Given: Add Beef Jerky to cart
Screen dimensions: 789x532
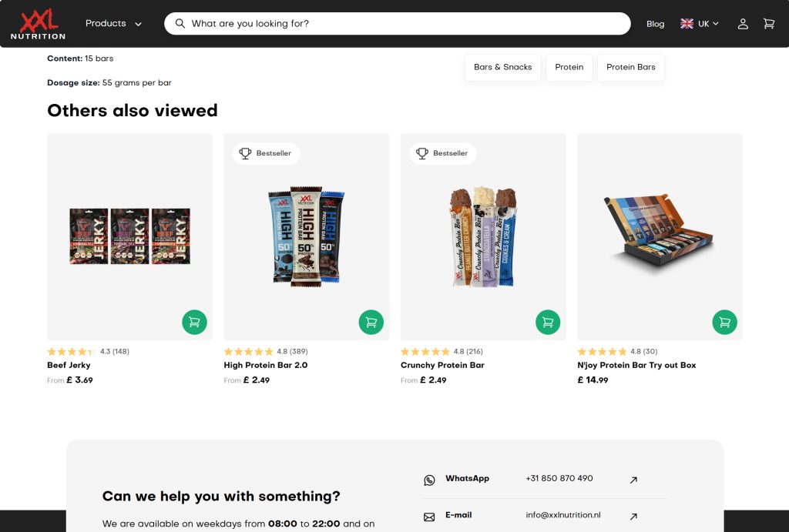Looking at the screenshot, I should click(x=194, y=322).
